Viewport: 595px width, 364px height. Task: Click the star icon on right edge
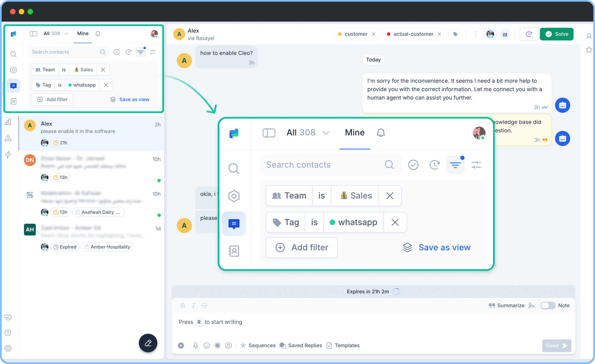click(589, 50)
